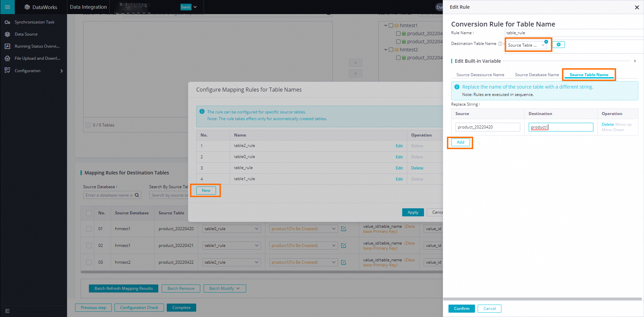644x317 pixels.
Task: Confirm the Edit Rule changes
Action: (462, 309)
